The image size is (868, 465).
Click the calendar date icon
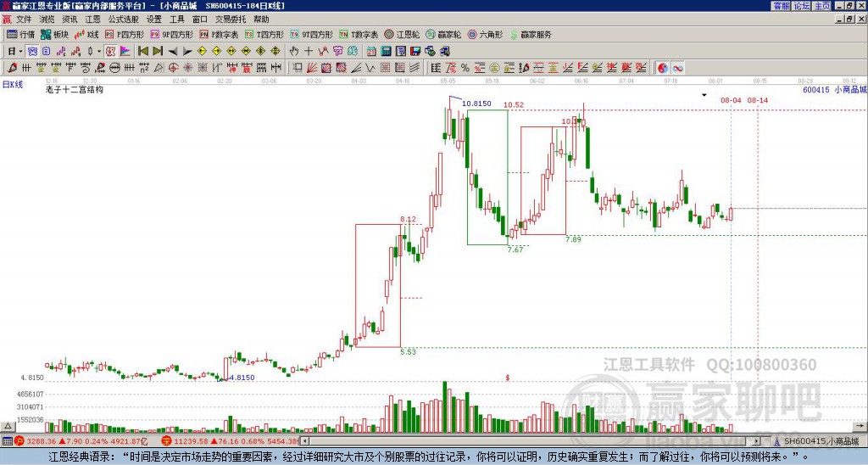click(371, 51)
